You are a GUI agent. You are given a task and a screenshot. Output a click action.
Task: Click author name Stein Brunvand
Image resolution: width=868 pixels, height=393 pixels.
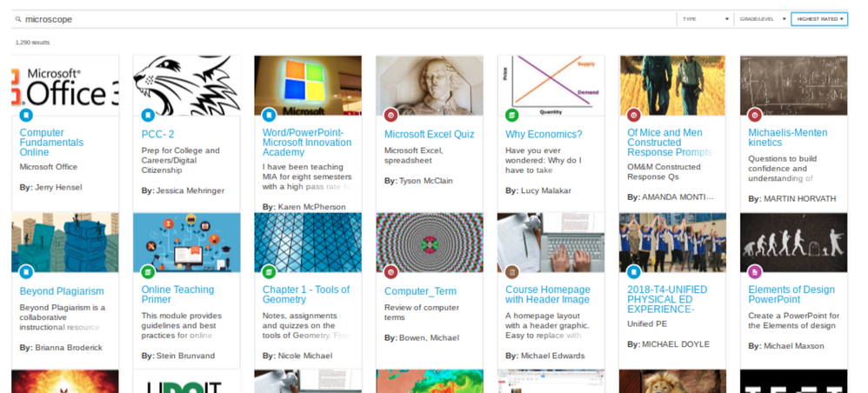185,356
